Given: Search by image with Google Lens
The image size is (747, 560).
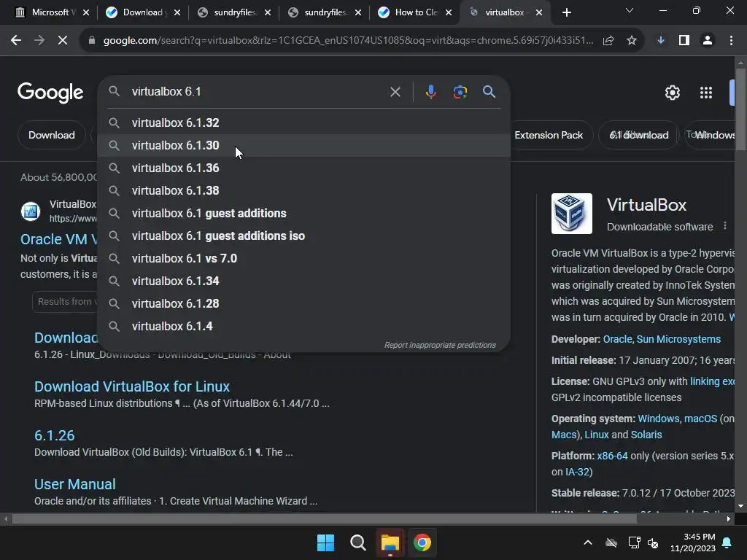Looking at the screenshot, I should [460, 92].
